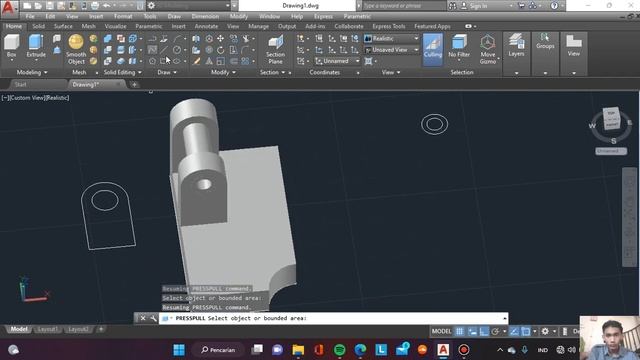
Task: Toggle polar tracking in status bar
Action: click(x=495, y=331)
